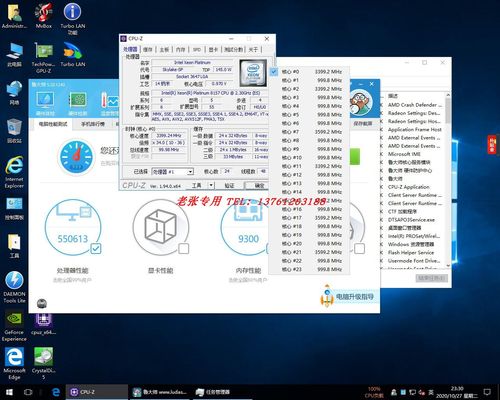Toggle the checked 核心 #0 entry
This screenshot has height=400, width=500.
click(309, 72)
